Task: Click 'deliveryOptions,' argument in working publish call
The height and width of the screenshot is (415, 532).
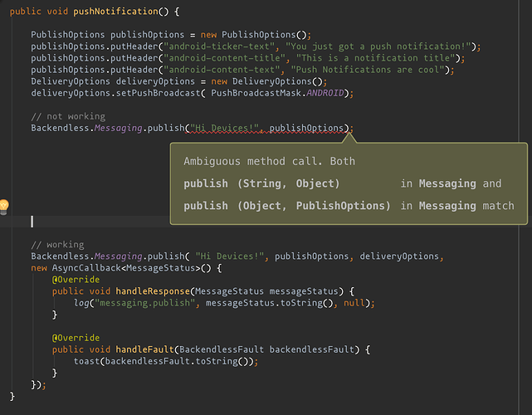Action: [402, 256]
